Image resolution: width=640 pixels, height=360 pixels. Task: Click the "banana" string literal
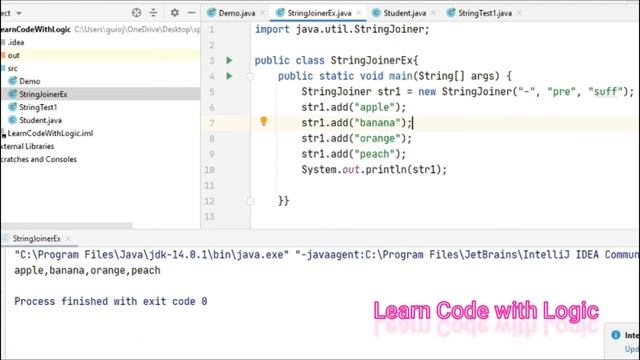pyautogui.click(x=378, y=123)
